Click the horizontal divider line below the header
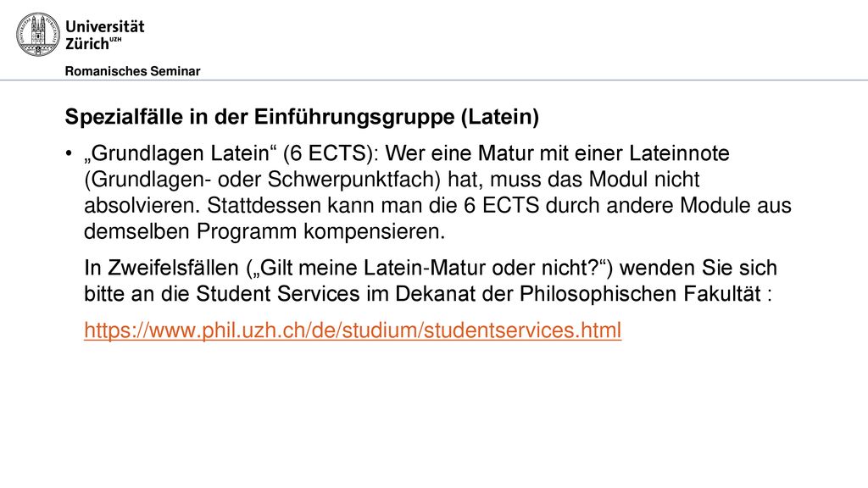The image size is (868, 488). click(434, 80)
